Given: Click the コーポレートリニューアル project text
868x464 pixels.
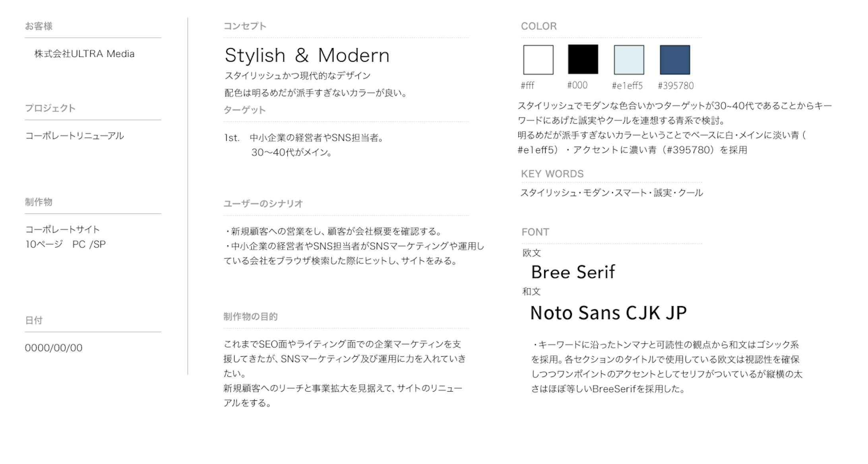Looking at the screenshot, I should coord(74,136).
